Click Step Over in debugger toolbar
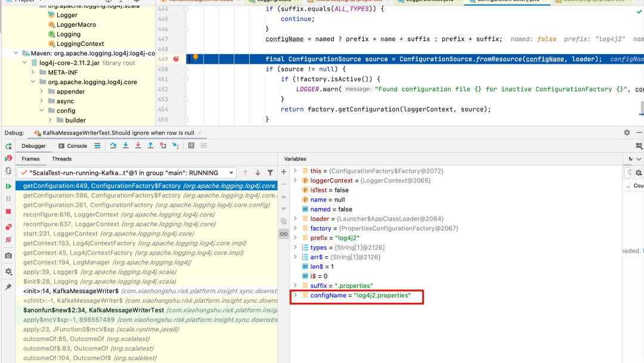Image resolution: width=644 pixels, height=363 pixels. coord(113,145)
